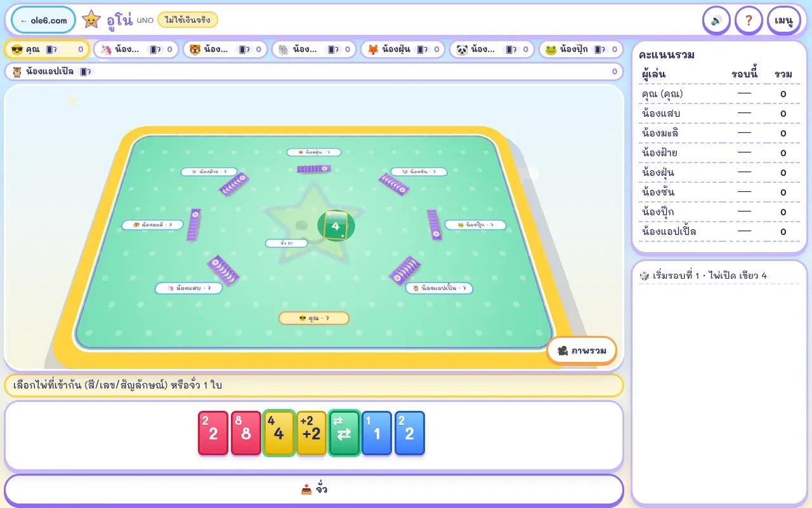Click the น้องแอปเปิ้ล label on the table
This screenshot has width=812, height=508.
point(439,288)
